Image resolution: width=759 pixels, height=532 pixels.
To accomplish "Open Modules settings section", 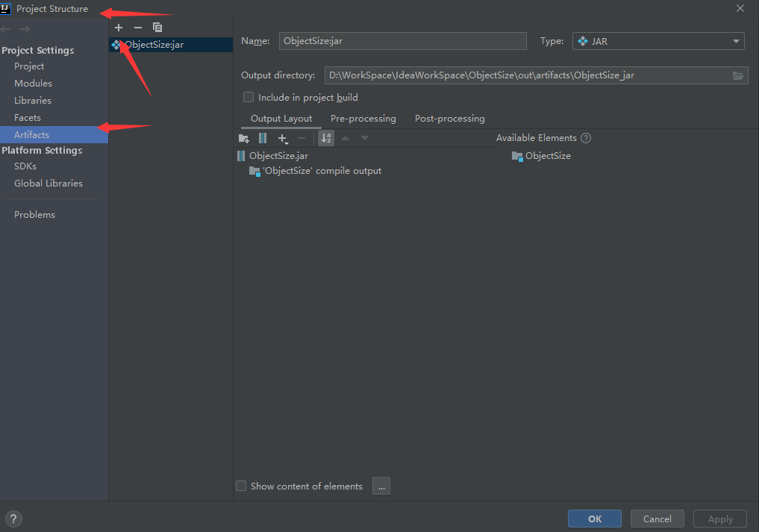I will [x=33, y=84].
